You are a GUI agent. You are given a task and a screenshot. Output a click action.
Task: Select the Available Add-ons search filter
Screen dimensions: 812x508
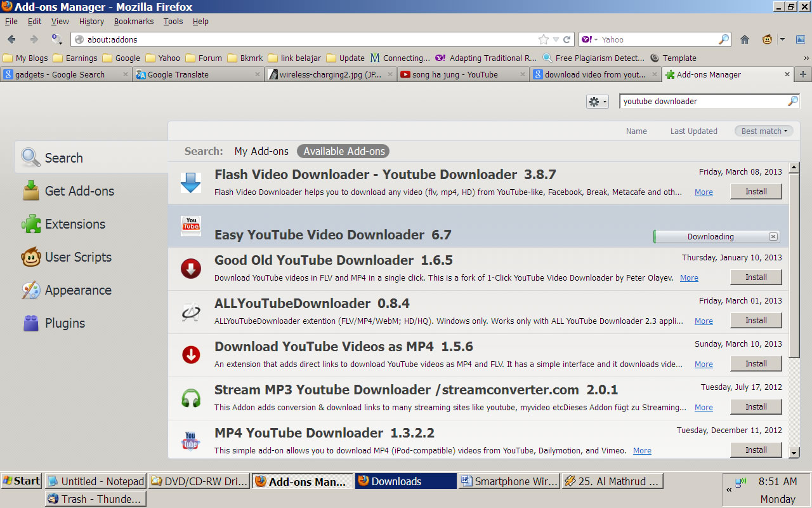(x=344, y=151)
